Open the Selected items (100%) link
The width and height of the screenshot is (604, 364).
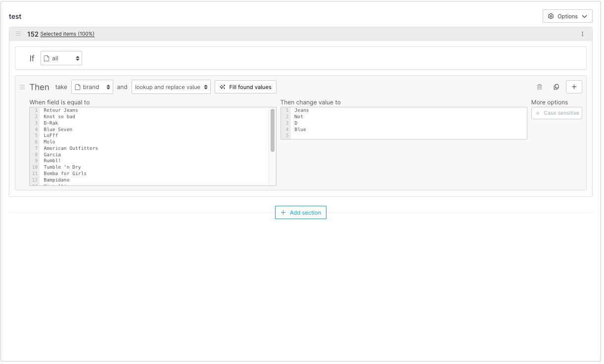[x=67, y=34]
